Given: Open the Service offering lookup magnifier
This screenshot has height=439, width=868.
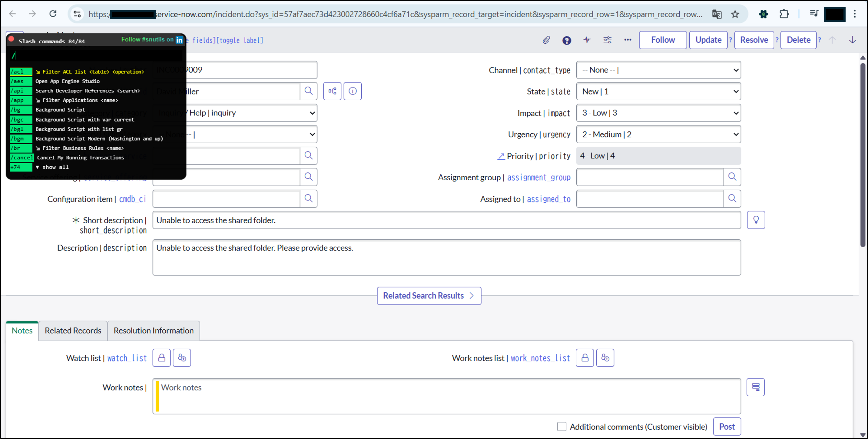Looking at the screenshot, I should (x=308, y=177).
